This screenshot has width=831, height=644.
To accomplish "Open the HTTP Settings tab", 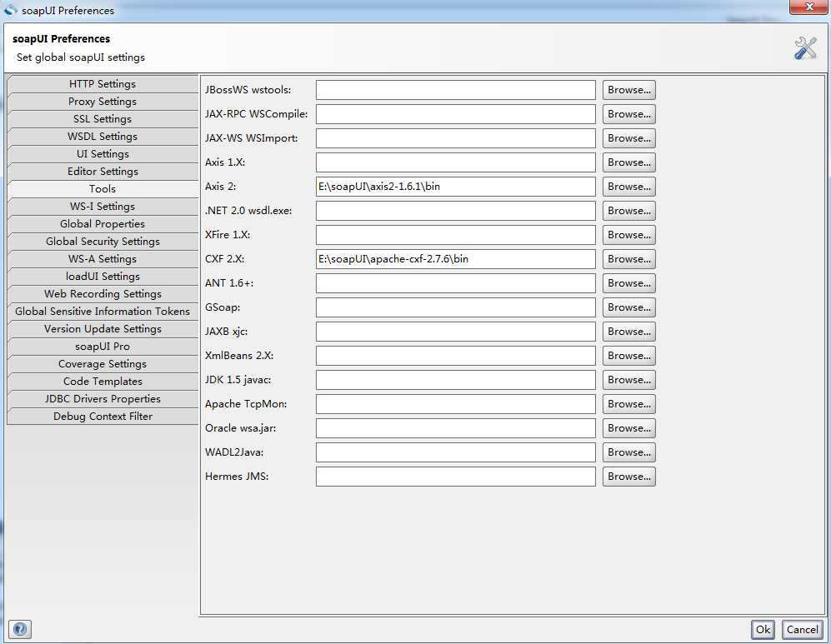I will pos(103,83).
